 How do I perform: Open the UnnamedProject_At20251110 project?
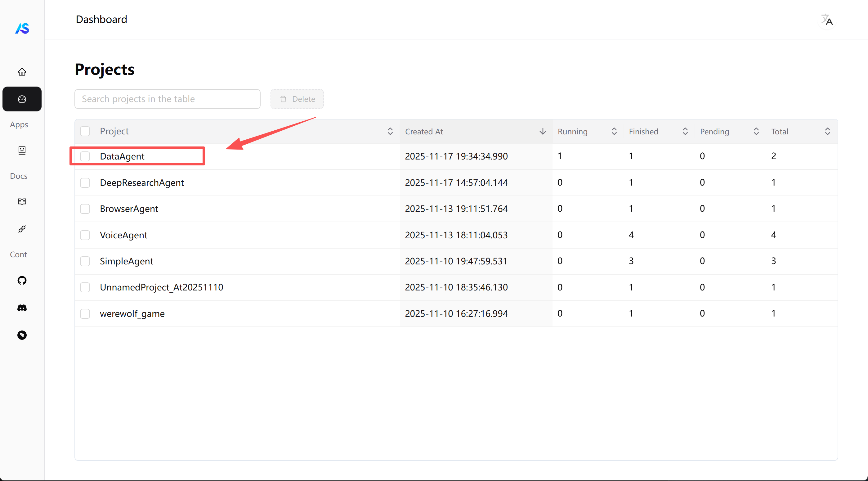(x=161, y=288)
